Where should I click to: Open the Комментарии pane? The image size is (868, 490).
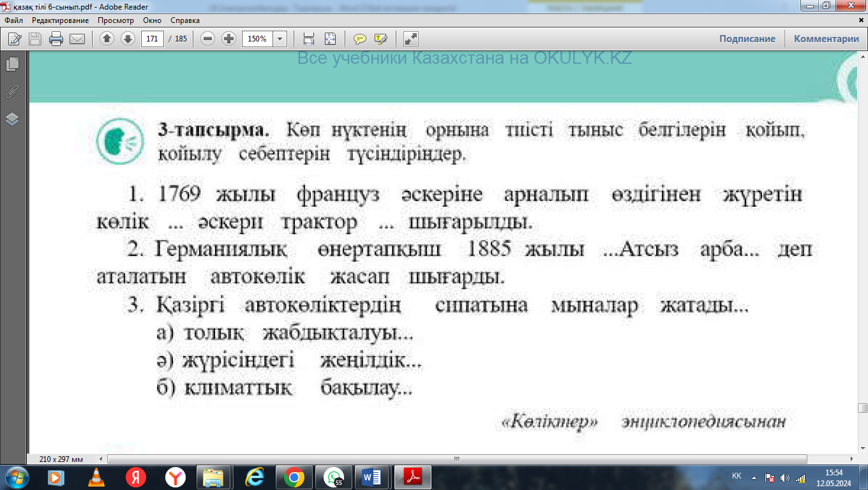click(827, 39)
